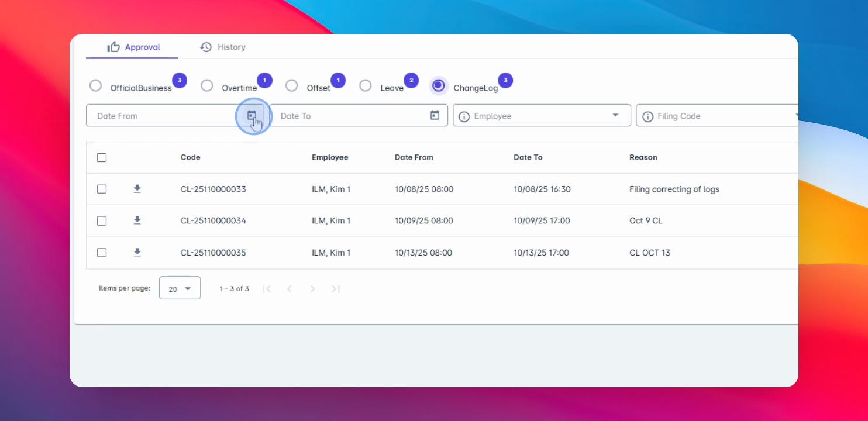Check the row for CL-25110000035
Screen dimensions: 868x421
pyautogui.click(x=102, y=253)
